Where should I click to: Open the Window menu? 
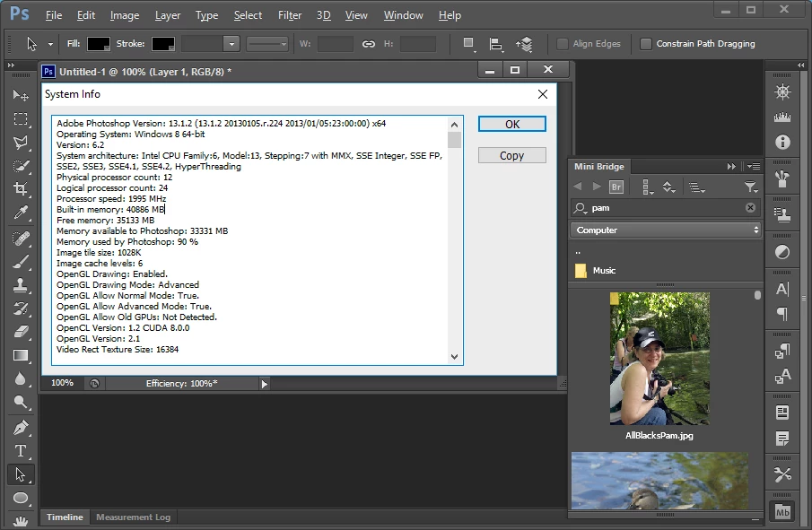click(404, 15)
